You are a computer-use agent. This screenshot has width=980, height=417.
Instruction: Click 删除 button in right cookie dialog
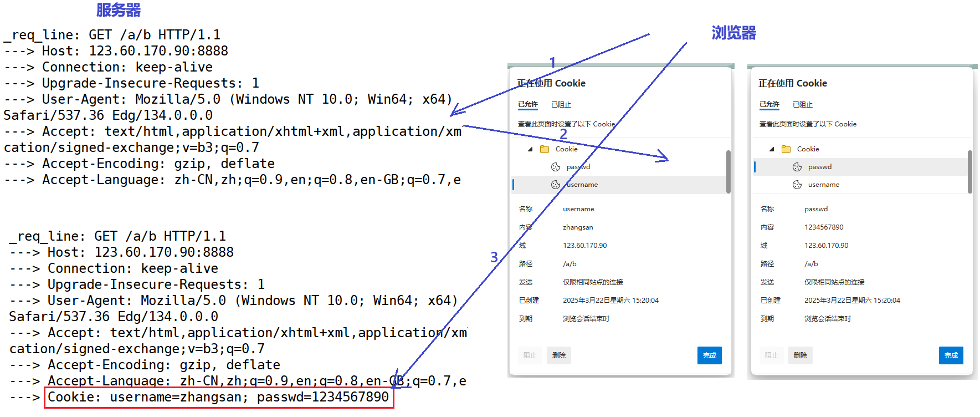(x=801, y=355)
